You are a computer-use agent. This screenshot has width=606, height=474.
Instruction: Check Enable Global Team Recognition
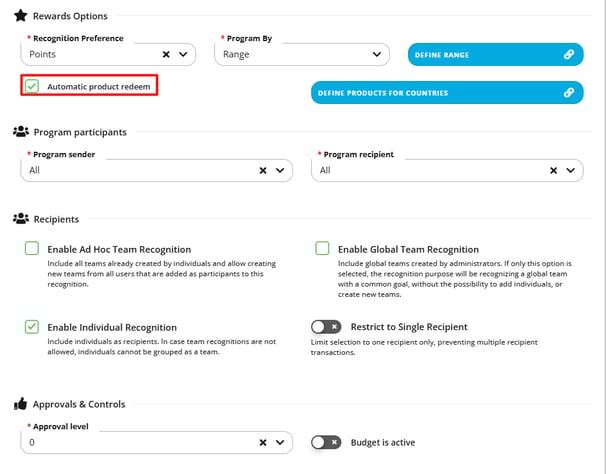pos(322,248)
